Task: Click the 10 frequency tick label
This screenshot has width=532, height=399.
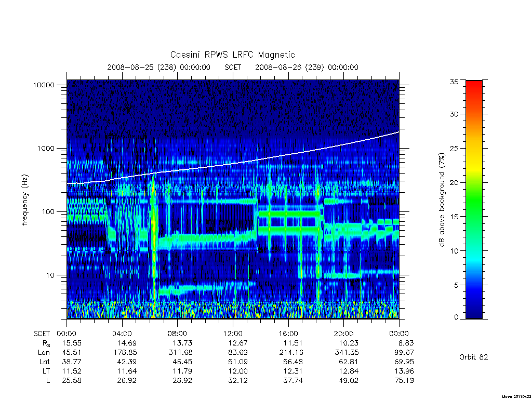Action: [50, 275]
